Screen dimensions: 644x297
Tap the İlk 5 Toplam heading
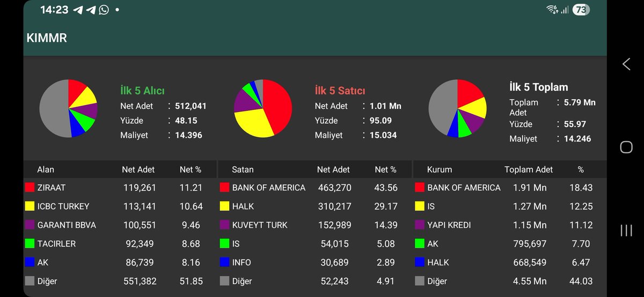pyautogui.click(x=538, y=87)
